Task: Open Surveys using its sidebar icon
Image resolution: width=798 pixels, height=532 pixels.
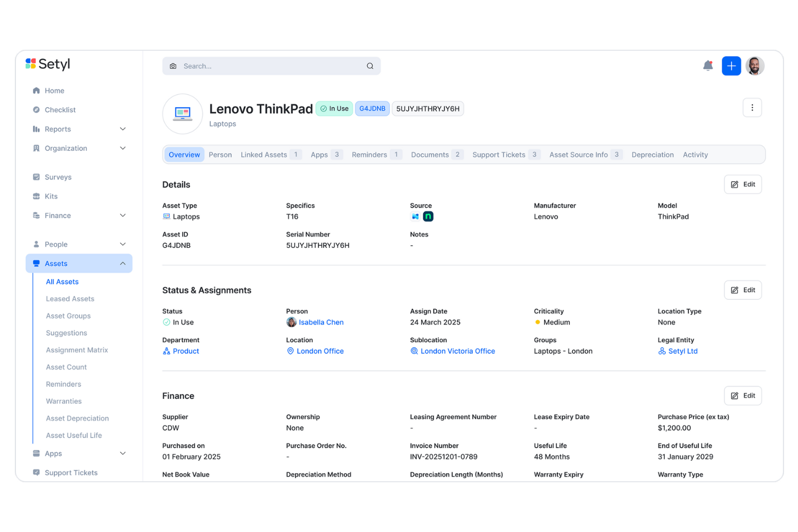Action: [x=37, y=177]
